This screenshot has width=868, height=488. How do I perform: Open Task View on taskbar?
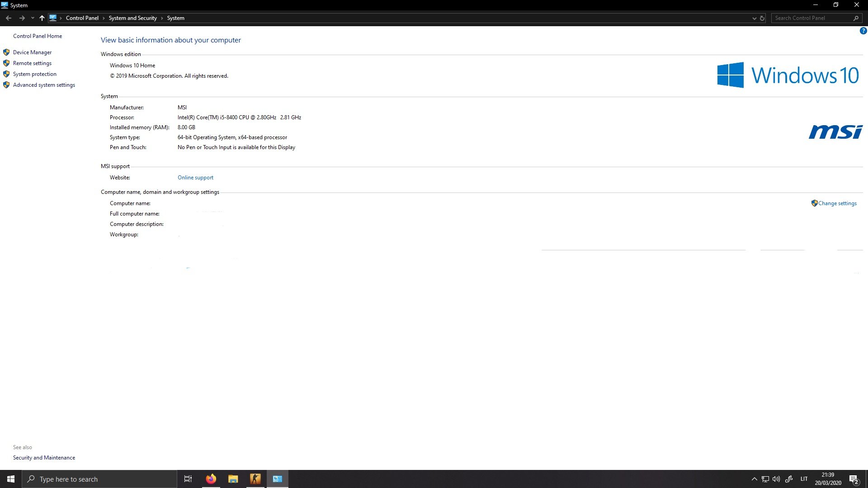coord(188,479)
